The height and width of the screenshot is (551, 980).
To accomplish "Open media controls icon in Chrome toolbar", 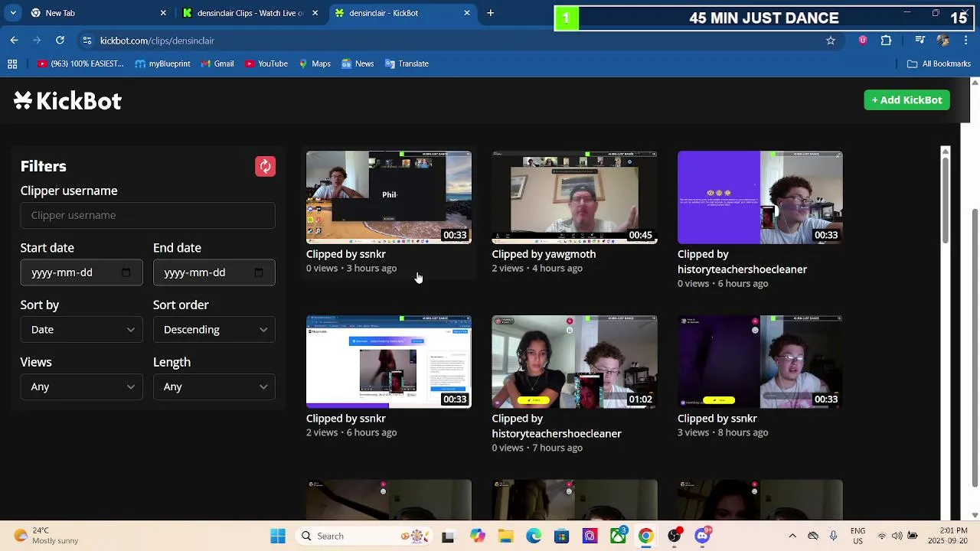I will 920,41.
